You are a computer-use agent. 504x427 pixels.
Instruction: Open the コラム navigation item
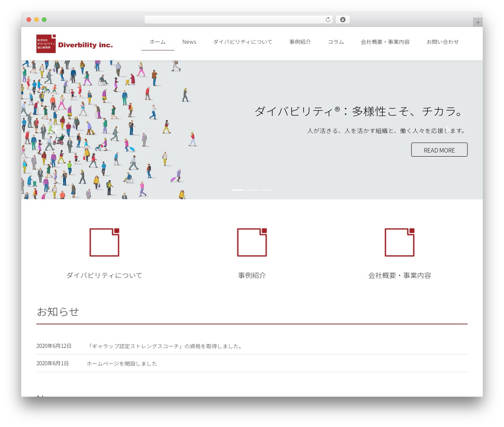(336, 42)
